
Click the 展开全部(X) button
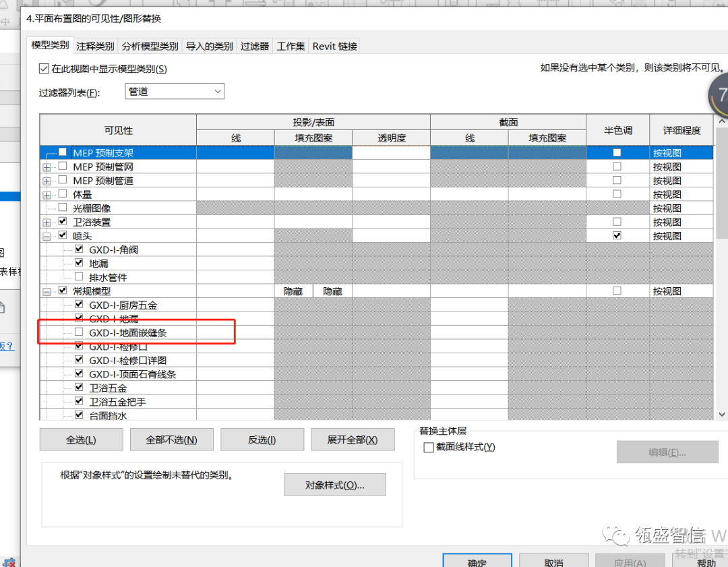(x=353, y=440)
